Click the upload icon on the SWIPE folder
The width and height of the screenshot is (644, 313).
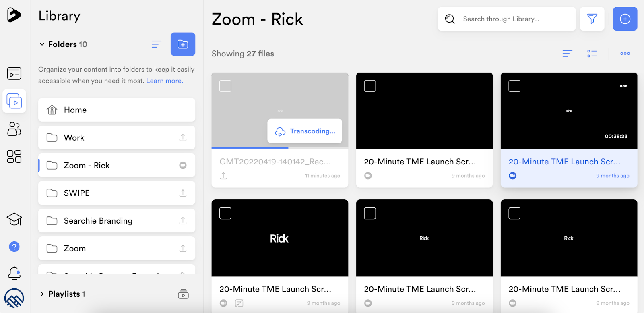(183, 193)
